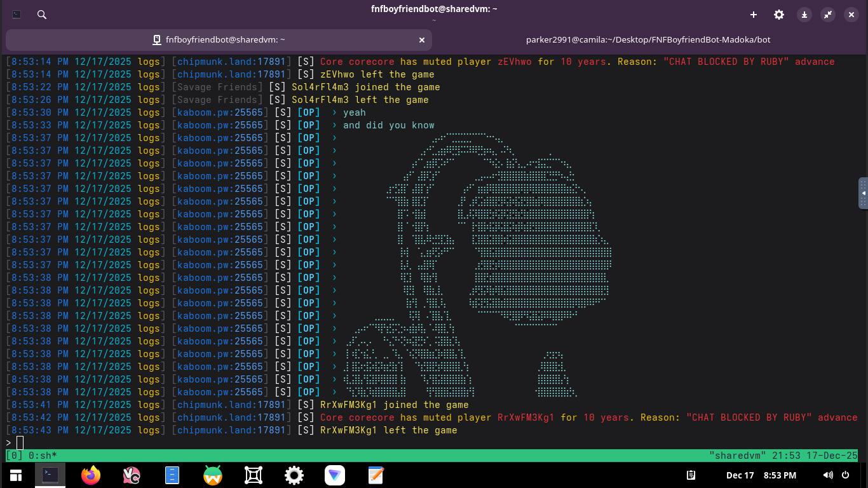Screen dimensions: 868x488
Task: Open the pink VC app in taskbar
Action: pyautogui.click(x=132, y=475)
